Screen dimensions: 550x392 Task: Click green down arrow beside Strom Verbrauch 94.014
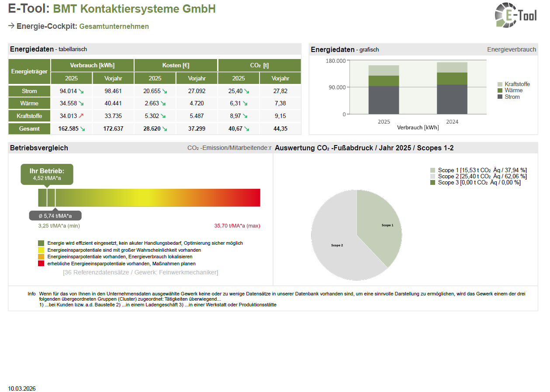[x=82, y=91]
